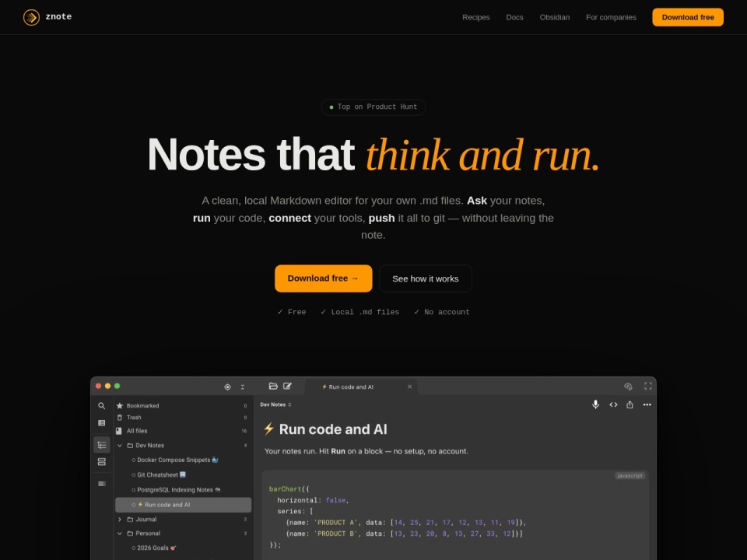747x560 pixels.
Task: Click the new note compose icon
Action: (287, 387)
